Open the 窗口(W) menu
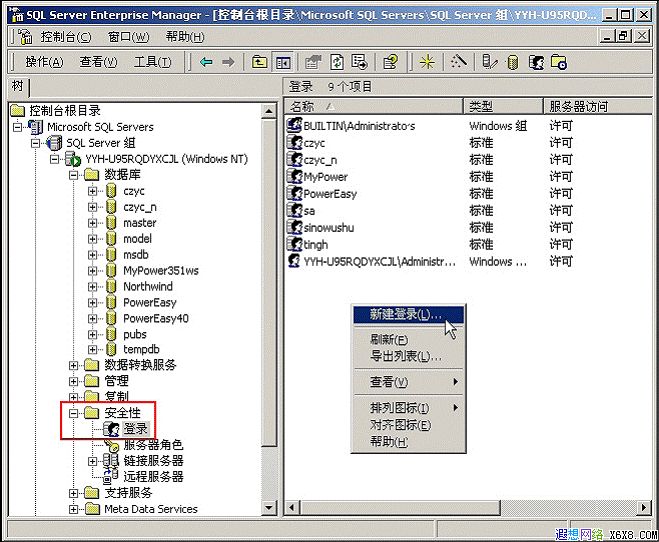 [x=128, y=37]
